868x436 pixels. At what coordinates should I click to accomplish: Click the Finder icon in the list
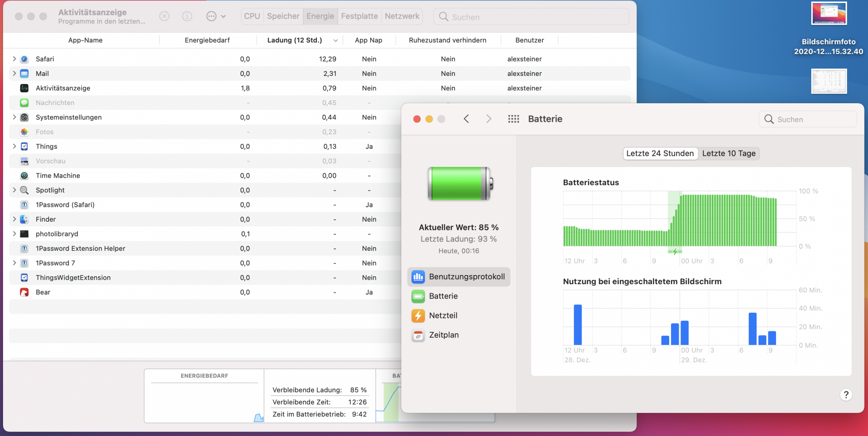pyautogui.click(x=24, y=220)
